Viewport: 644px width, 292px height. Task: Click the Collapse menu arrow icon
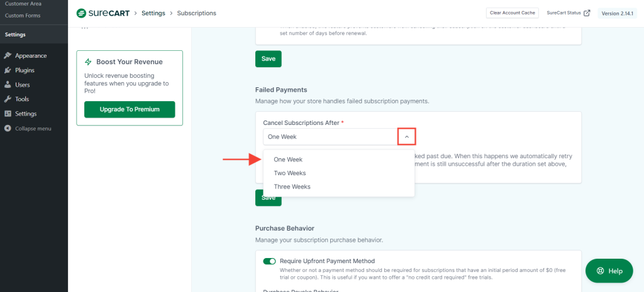(x=8, y=129)
